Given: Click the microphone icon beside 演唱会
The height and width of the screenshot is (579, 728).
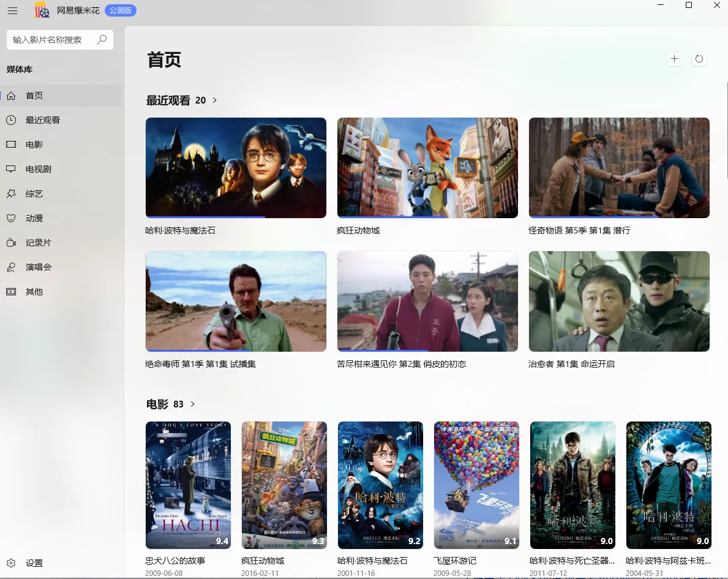Looking at the screenshot, I should (x=11, y=267).
